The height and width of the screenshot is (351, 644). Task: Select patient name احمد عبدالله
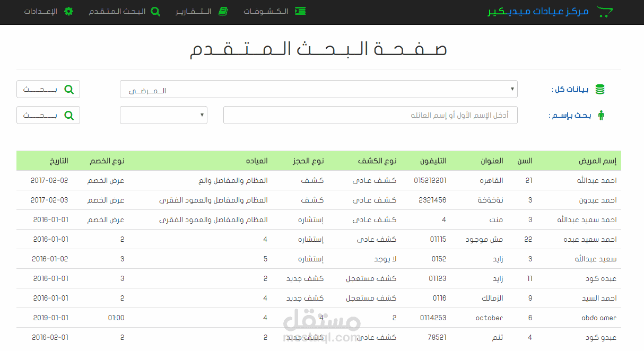coord(597,180)
